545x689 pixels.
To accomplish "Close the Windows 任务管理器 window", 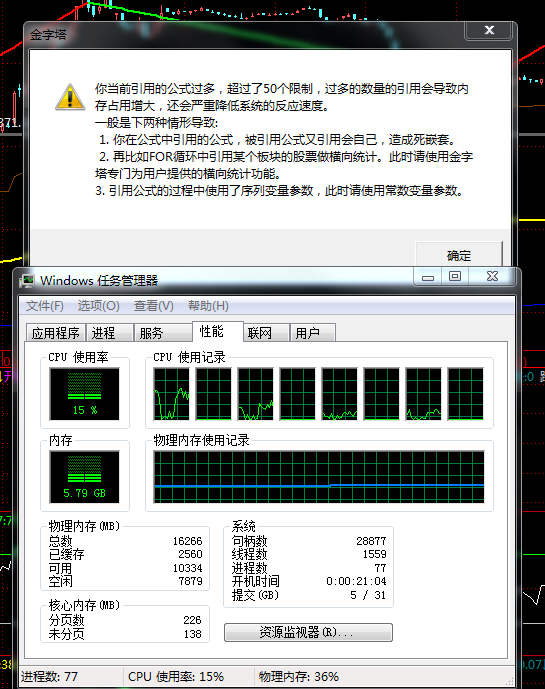I will (x=492, y=276).
